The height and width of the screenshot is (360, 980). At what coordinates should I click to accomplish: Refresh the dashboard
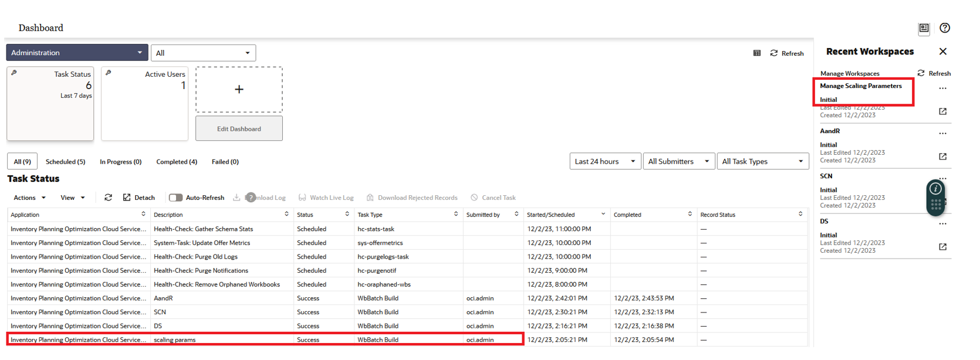coord(787,53)
